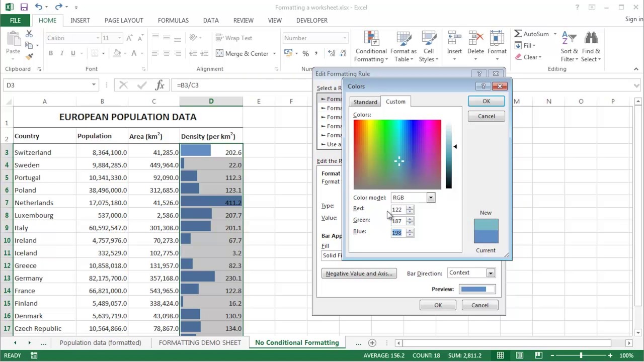Increase font size with the large A icon
The height and width of the screenshot is (362, 644).
(129, 38)
